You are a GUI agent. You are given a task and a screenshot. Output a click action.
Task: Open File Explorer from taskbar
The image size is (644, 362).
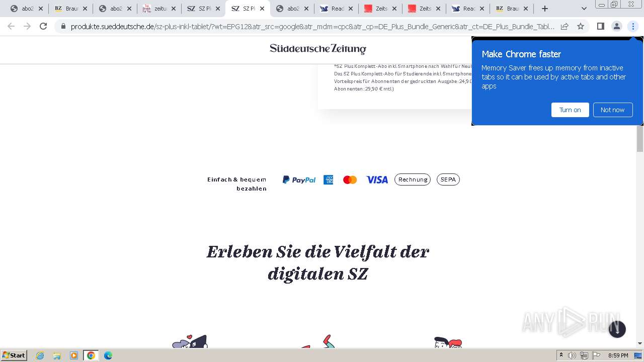coord(57,355)
